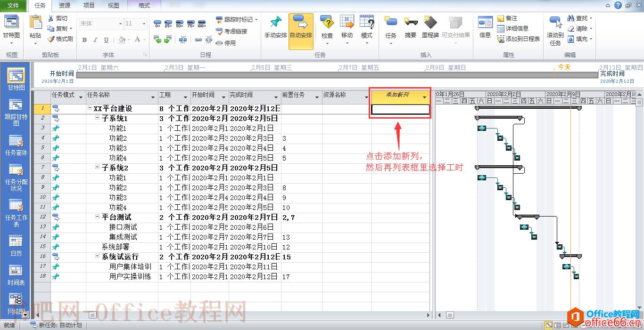The height and width of the screenshot is (330, 644).
Task: Click the 今天 marker on timeline
Action: coord(564,67)
